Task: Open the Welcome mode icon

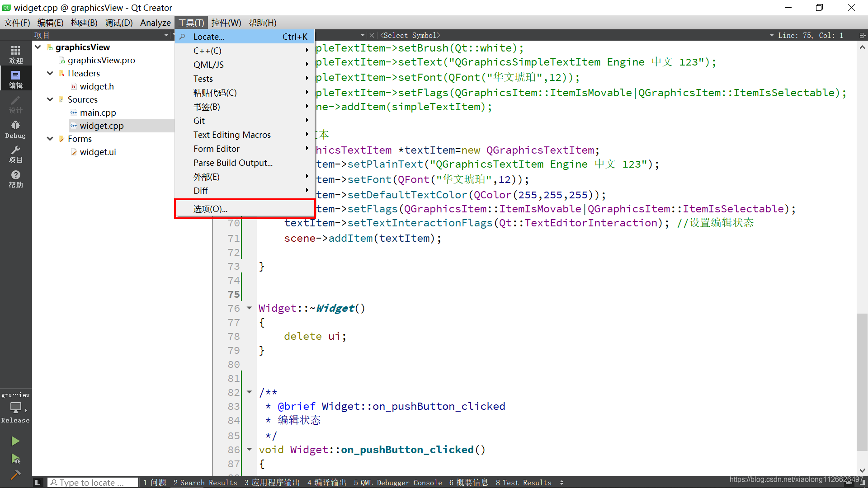Action: coord(15,54)
